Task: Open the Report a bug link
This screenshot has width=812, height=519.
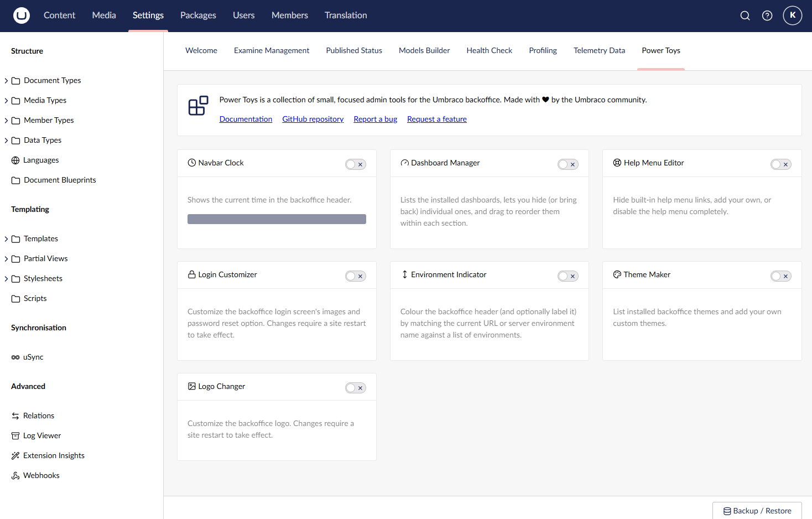Action: (x=376, y=119)
